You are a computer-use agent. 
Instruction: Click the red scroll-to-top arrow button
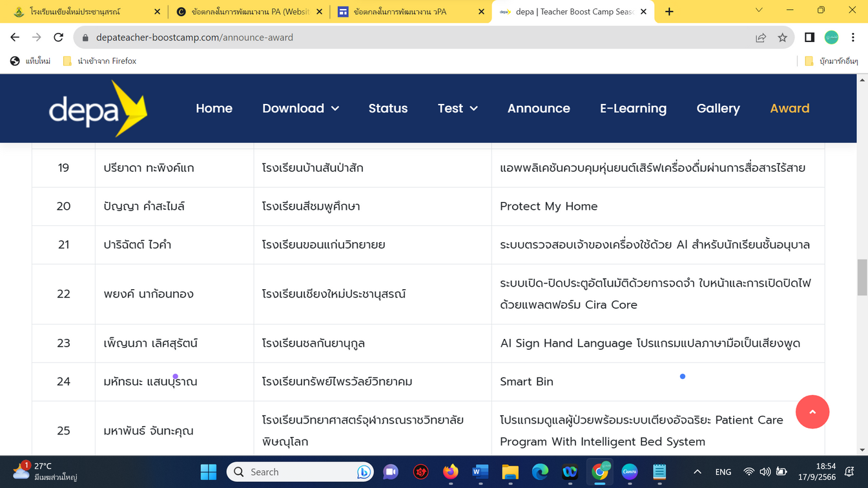click(812, 412)
